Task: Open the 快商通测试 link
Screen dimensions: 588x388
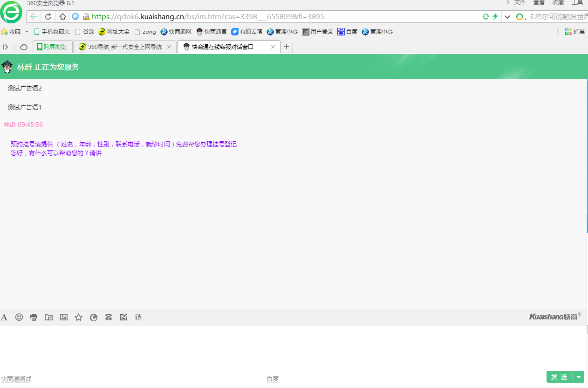Action: point(16,379)
